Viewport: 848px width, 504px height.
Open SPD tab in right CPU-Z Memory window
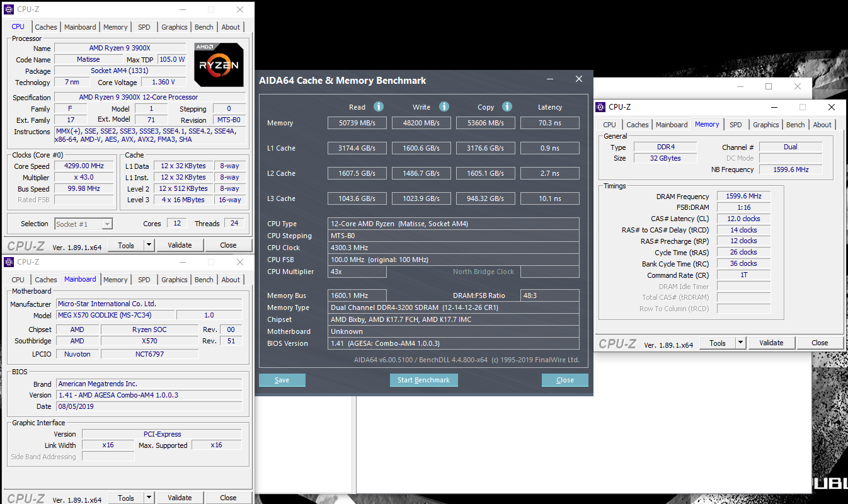click(736, 125)
